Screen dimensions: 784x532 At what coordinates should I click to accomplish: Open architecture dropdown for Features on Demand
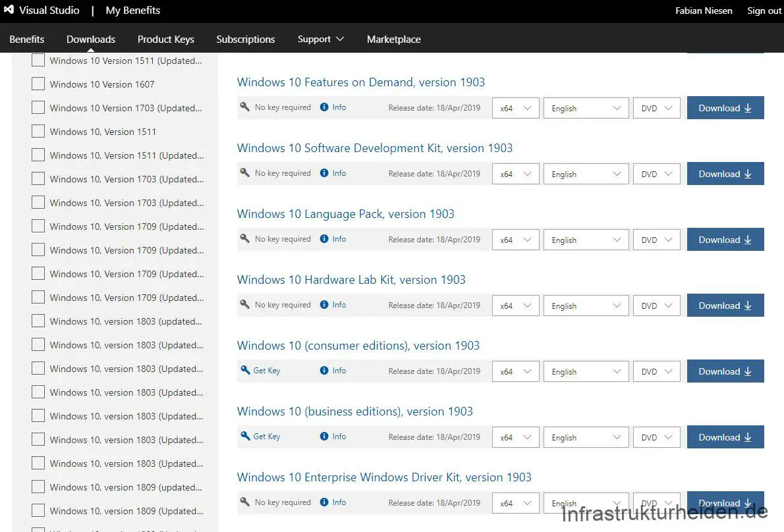pyautogui.click(x=515, y=108)
